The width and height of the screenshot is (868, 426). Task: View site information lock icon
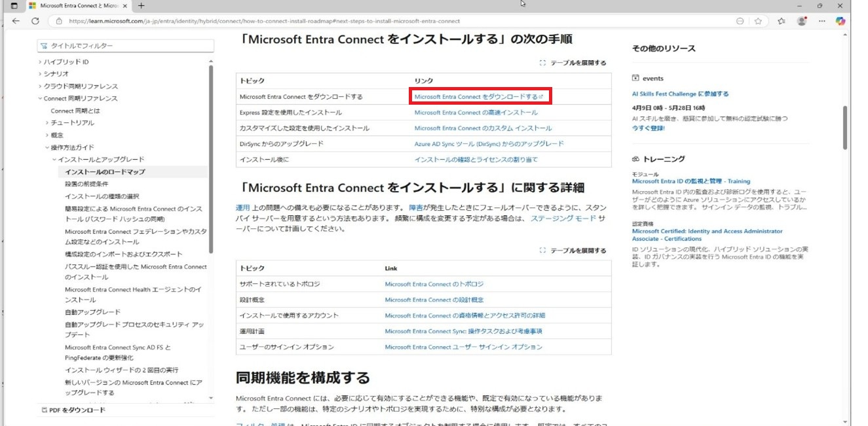click(x=58, y=21)
